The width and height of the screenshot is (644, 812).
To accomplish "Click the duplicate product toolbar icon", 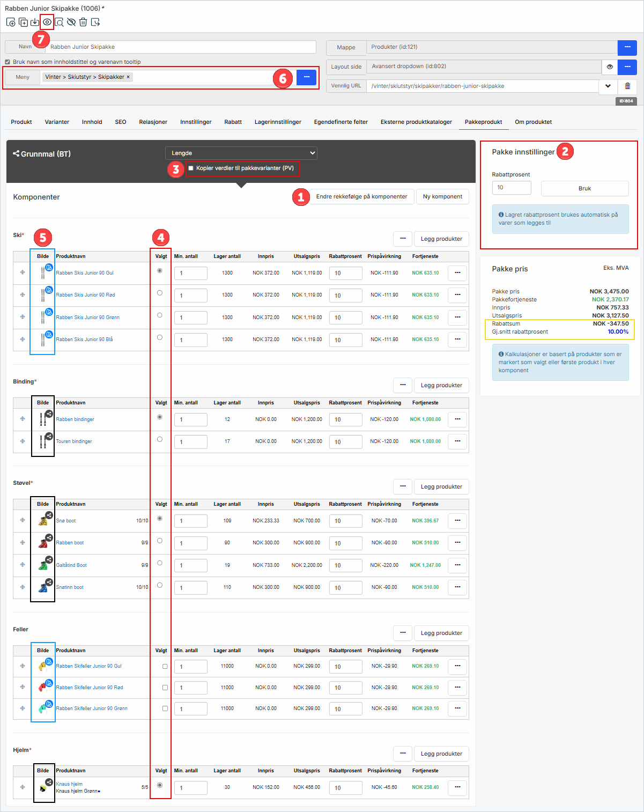I will coord(23,22).
